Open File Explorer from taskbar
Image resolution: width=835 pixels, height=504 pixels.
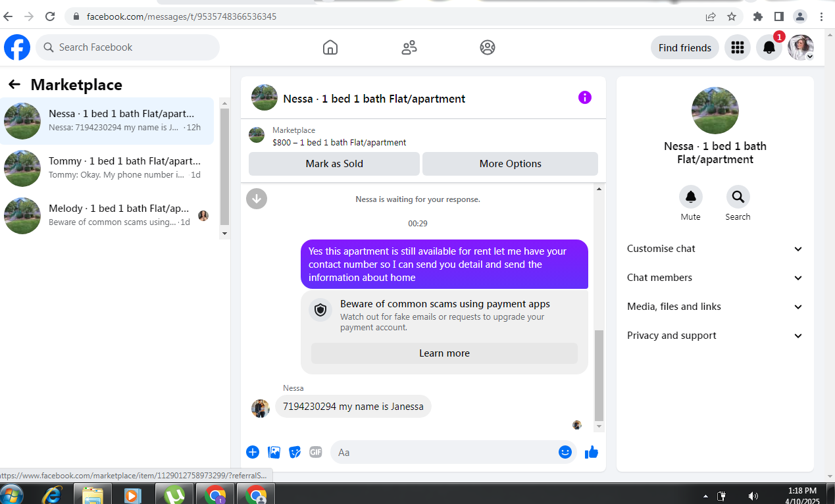tap(92, 494)
